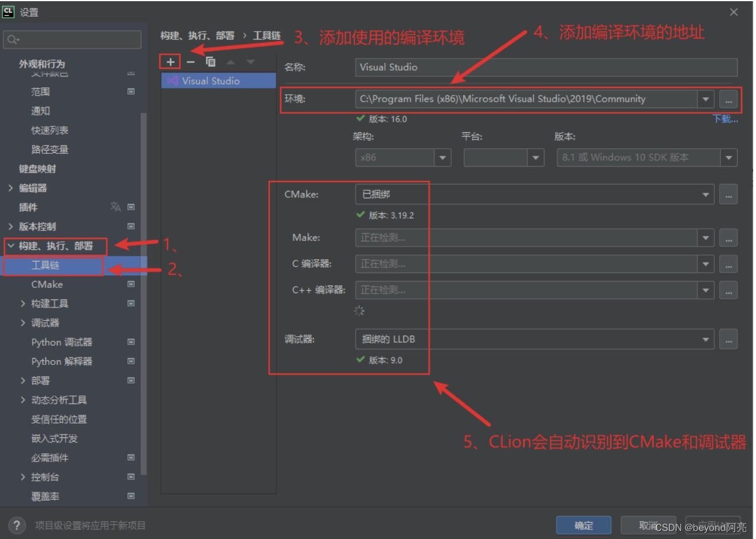Open 环境 path dropdown arrow
Image resolution: width=756 pixels, height=539 pixels.
(705, 99)
